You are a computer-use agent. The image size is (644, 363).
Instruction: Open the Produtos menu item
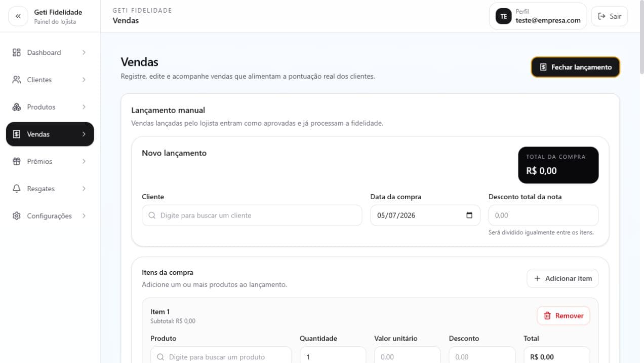tap(50, 107)
